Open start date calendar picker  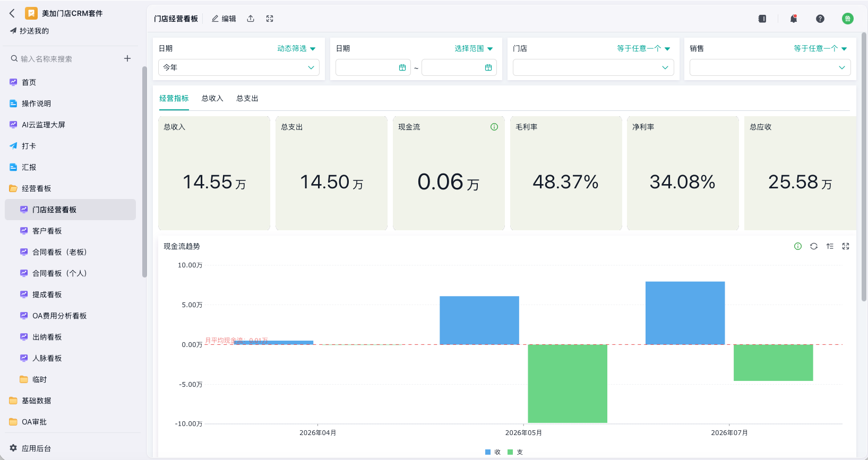coord(402,67)
